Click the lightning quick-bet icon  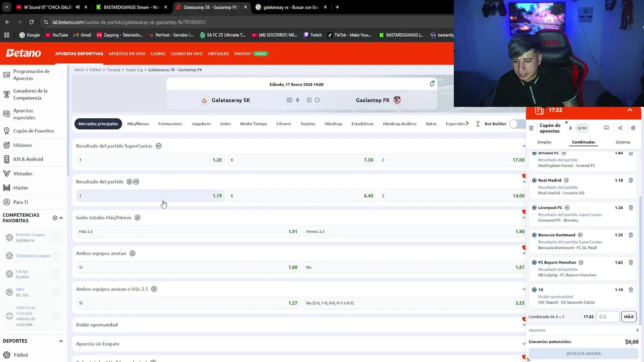pos(297,100)
